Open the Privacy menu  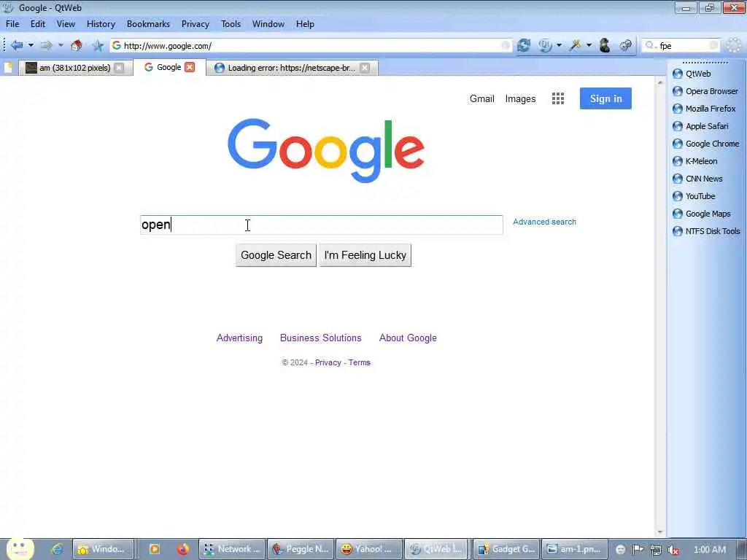196,24
